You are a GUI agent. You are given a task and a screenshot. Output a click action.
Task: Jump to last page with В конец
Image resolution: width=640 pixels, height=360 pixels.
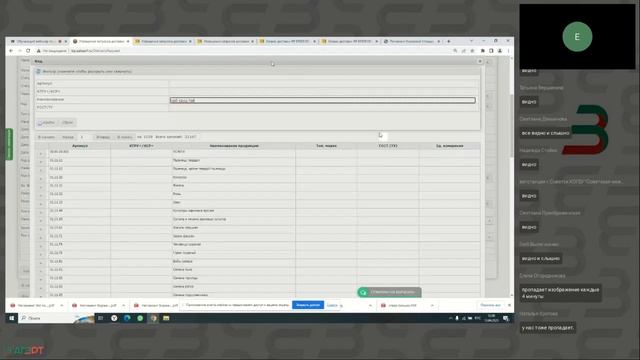tap(124, 137)
